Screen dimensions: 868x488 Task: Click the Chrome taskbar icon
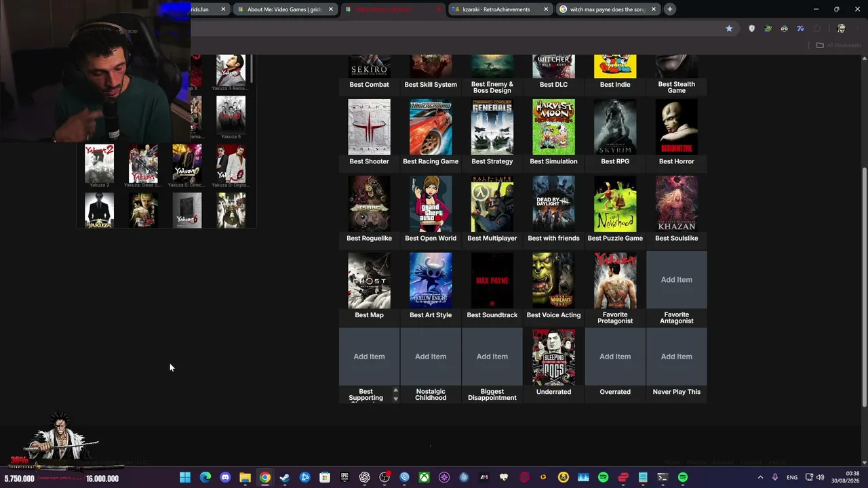[264, 478]
